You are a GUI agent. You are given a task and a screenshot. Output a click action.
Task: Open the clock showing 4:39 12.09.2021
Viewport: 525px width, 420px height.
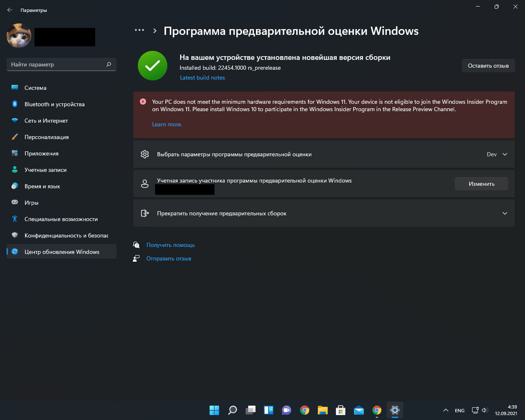coord(506,410)
